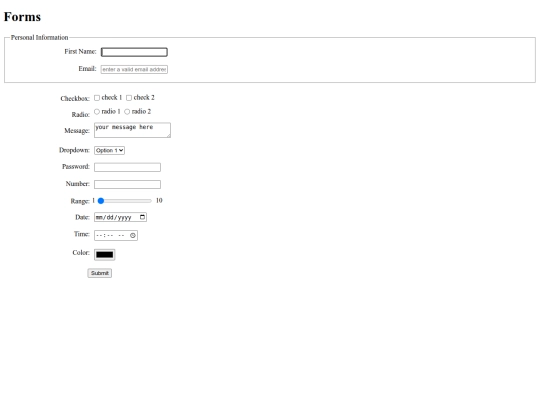Click the Password label
Image resolution: width=540 pixels, height=405 pixels.
pyautogui.click(x=76, y=166)
